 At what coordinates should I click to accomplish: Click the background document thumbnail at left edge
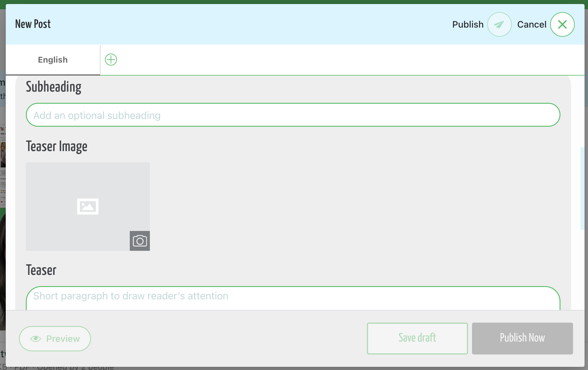[3, 165]
